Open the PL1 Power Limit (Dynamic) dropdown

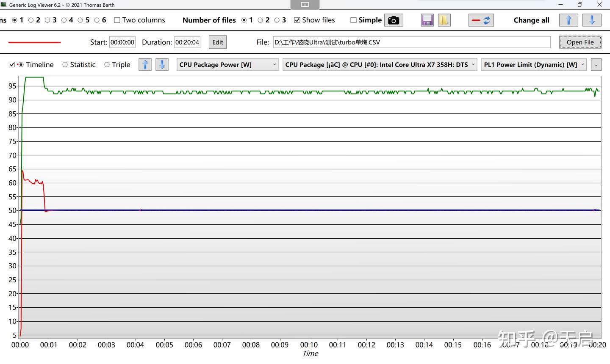point(534,65)
